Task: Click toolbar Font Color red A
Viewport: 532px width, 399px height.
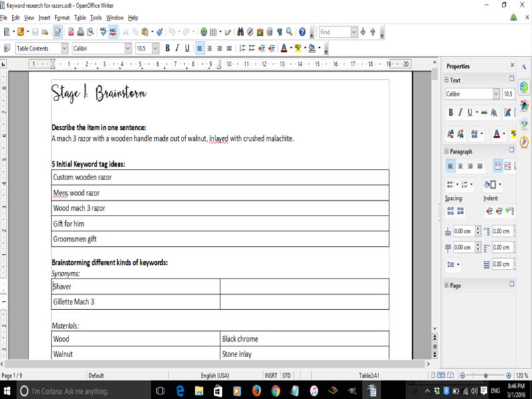Action: 285,48
